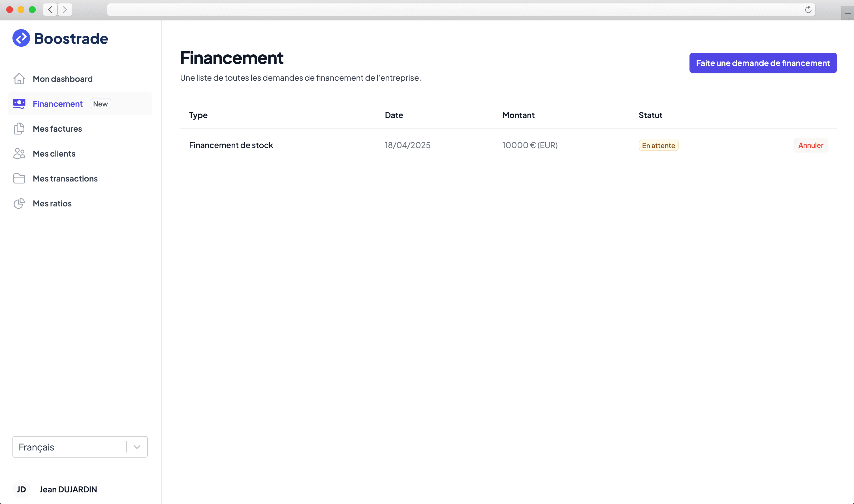
Task: Click the En attente status badge
Action: [658, 145]
